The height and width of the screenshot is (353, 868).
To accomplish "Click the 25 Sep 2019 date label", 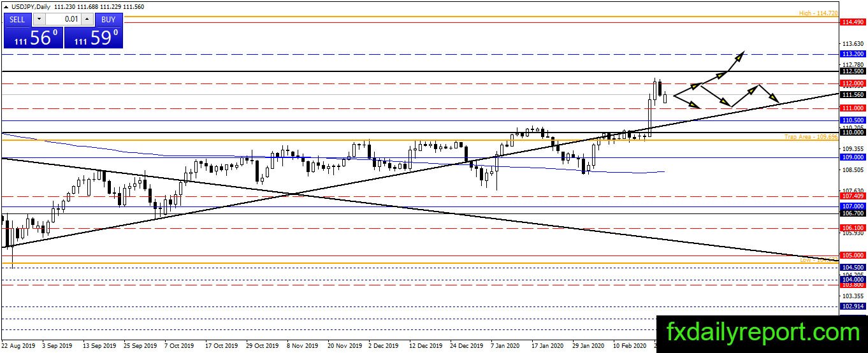I will coord(140,347).
